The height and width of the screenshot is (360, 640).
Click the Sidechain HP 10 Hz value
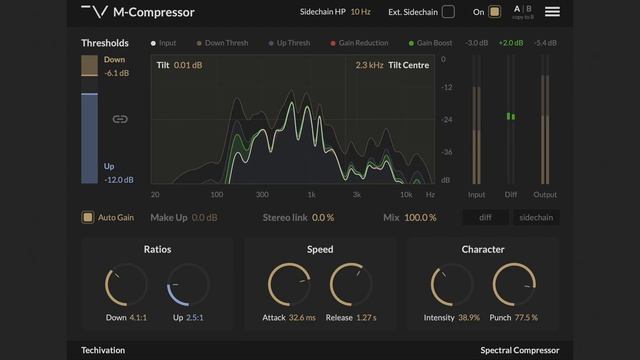[360, 12]
